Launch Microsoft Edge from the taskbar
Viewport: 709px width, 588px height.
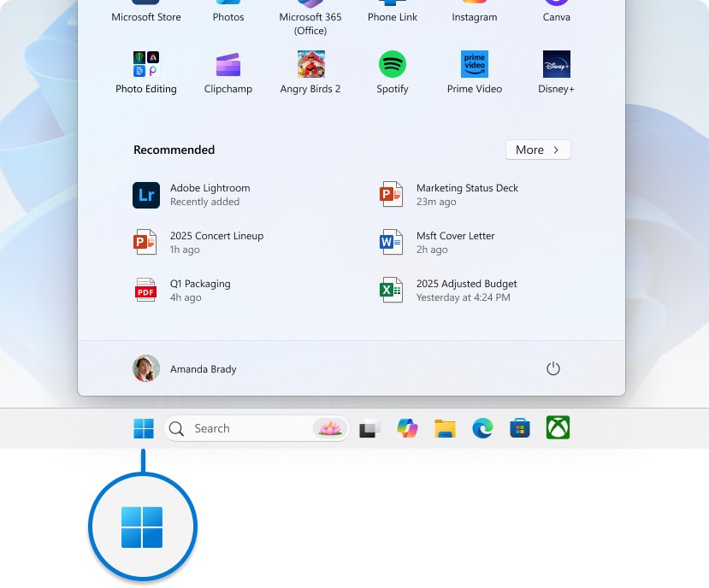click(x=482, y=428)
